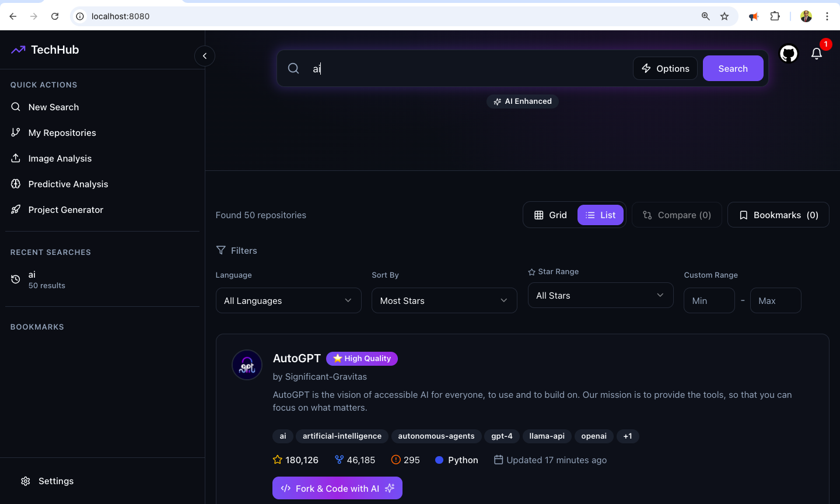840x504 pixels.
Task: Click the Min custom range field
Action: pos(709,300)
